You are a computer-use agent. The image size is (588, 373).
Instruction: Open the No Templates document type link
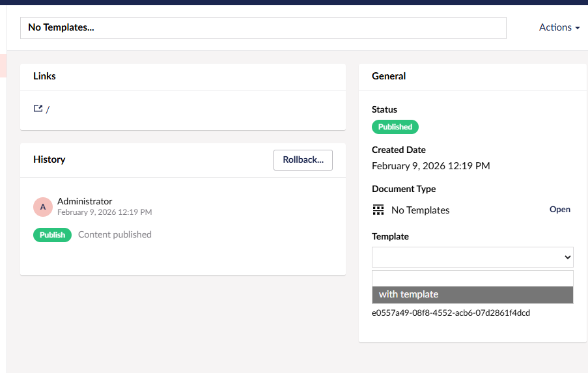[x=559, y=210]
